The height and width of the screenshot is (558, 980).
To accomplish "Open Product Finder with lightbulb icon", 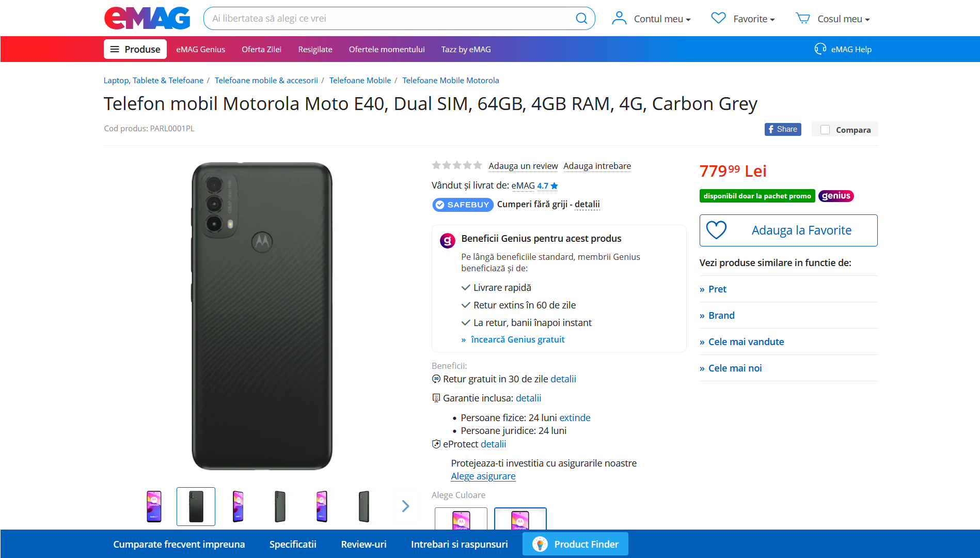I will (575, 544).
